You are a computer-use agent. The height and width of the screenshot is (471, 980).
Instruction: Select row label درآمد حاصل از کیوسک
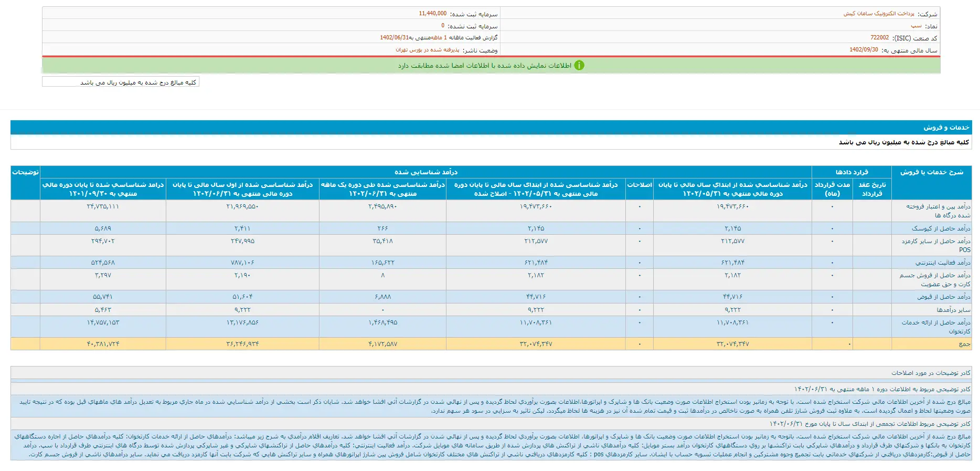point(941,228)
